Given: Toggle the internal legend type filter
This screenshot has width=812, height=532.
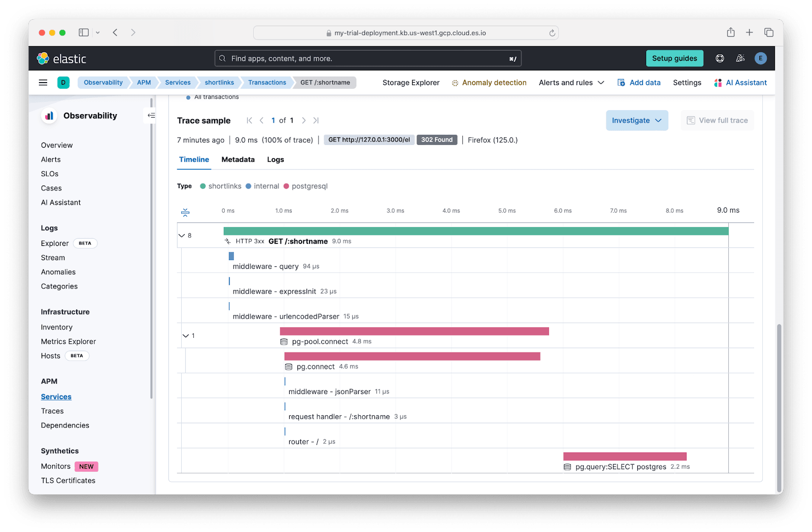Looking at the screenshot, I should [x=262, y=186].
